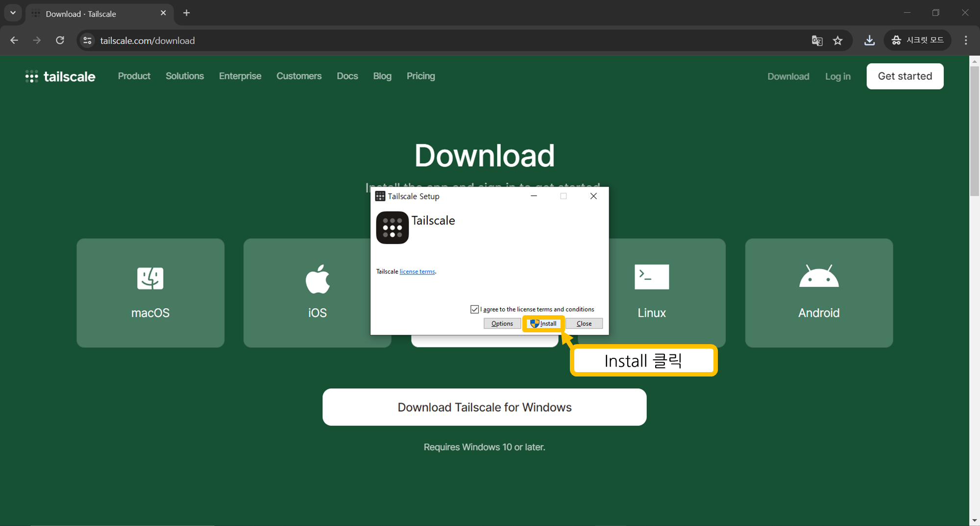Open Pricing nav item
The image size is (980, 526).
click(421, 76)
